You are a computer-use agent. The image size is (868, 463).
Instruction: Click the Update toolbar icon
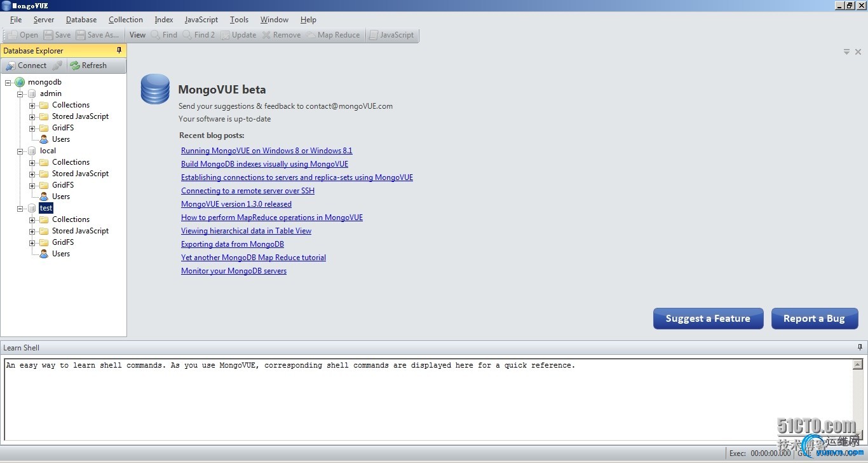(225, 35)
